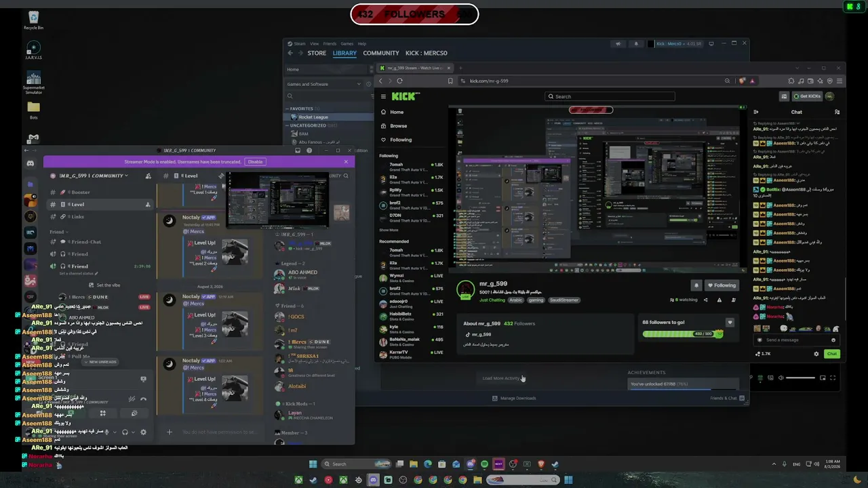This screenshot has width=868, height=488.
Task: Toggle deafen headphones in Discord
Action: click(x=125, y=432)
